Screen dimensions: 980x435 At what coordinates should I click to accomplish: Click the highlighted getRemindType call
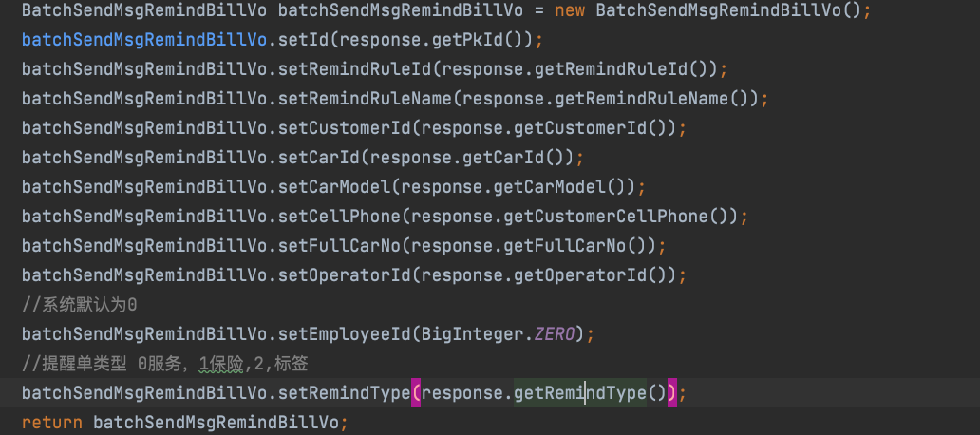tap(580, 393)
